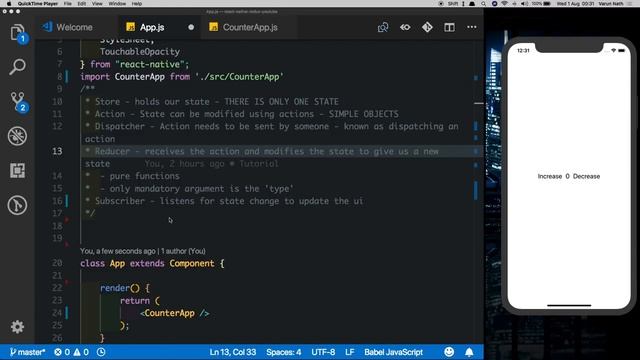Click the volume icon in menu bar

524,3
